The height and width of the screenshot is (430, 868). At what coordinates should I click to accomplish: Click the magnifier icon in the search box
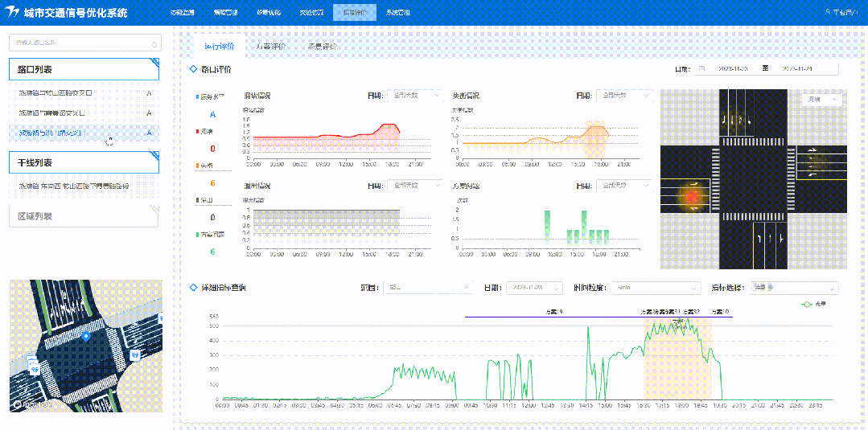point(154,43)
